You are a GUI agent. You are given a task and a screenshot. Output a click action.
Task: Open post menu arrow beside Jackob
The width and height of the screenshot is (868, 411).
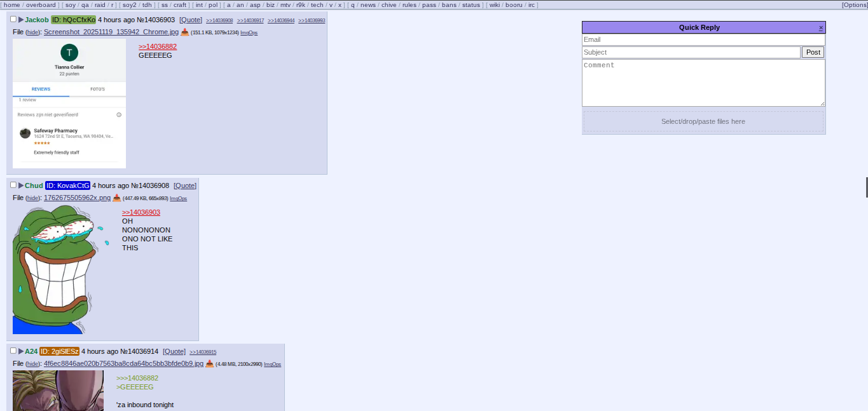pyautogui.click(x=21, y=20)
